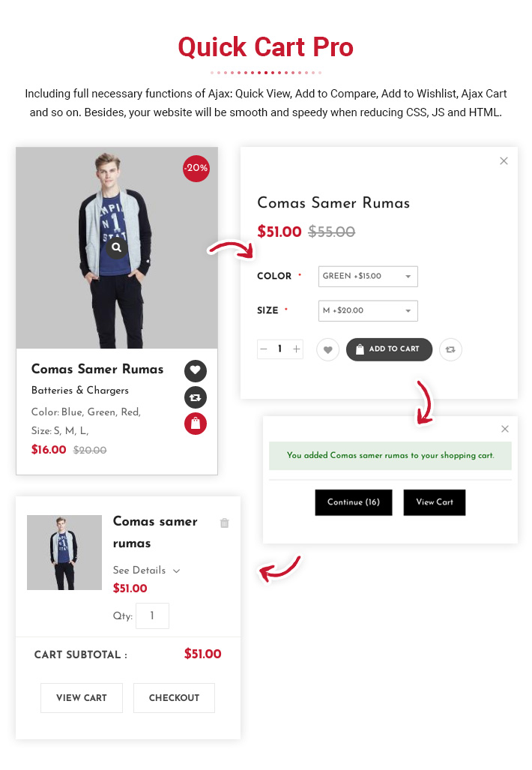Click the Continue (16) button

pyautogui.click(x=354, y=502)
